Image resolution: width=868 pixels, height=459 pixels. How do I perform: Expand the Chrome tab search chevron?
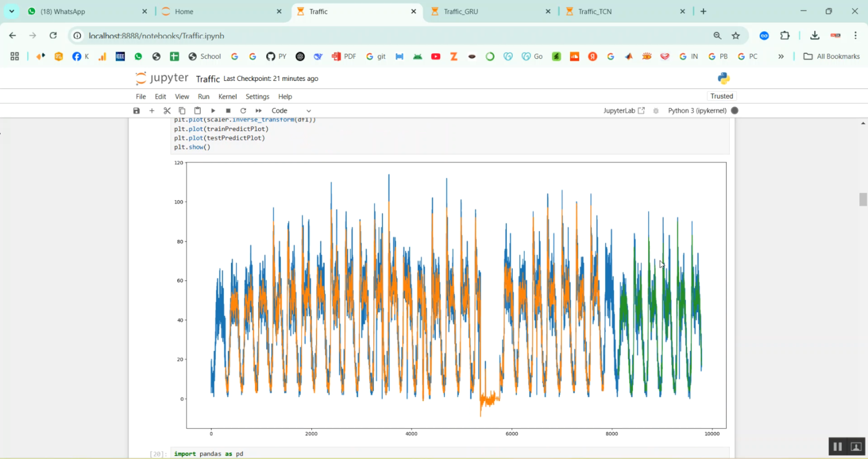(12, 12)
